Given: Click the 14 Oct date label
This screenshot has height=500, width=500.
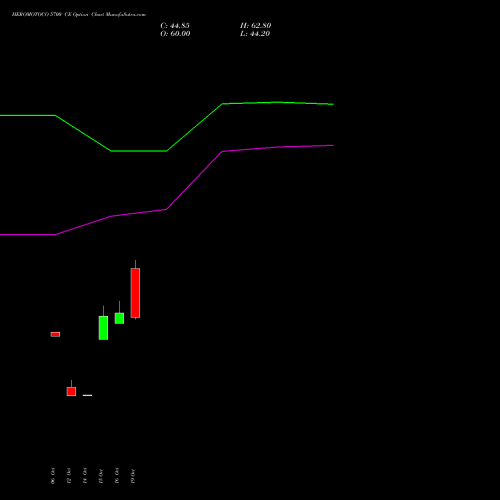Looking at the screenshot, I should [85, 476].
